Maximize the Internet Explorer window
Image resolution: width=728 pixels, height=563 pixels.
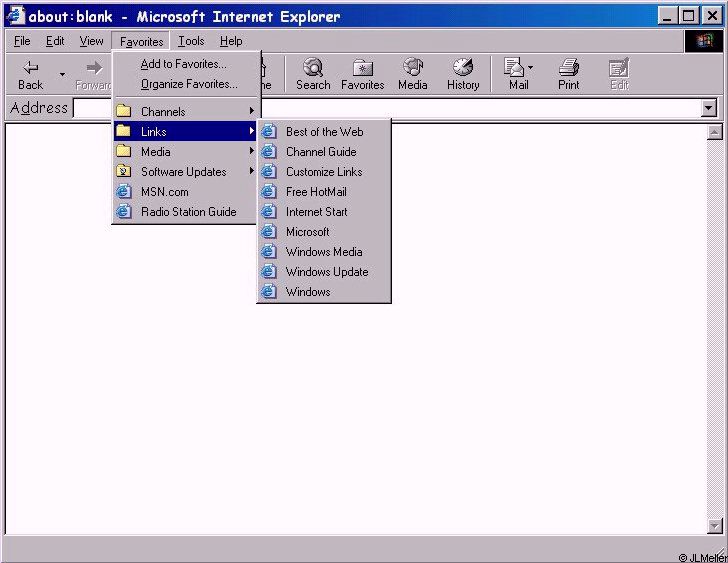[689, 16]
